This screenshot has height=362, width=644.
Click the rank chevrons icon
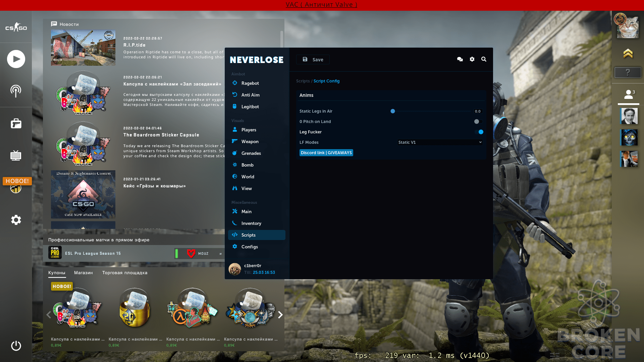tap(628, 53)
